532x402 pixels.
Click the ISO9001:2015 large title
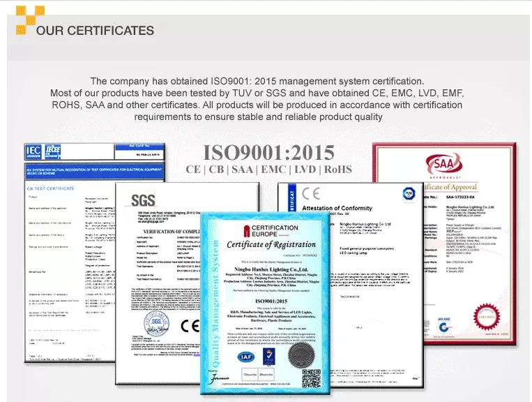click(268, 152)
